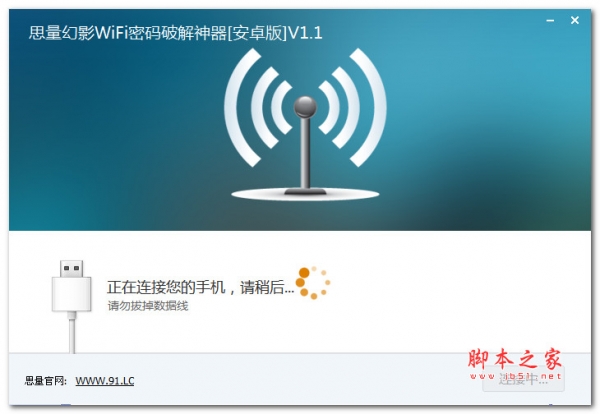Click the antenna's white oval base
This screenshot has width=600, height=414.
(x=305, y=194)
